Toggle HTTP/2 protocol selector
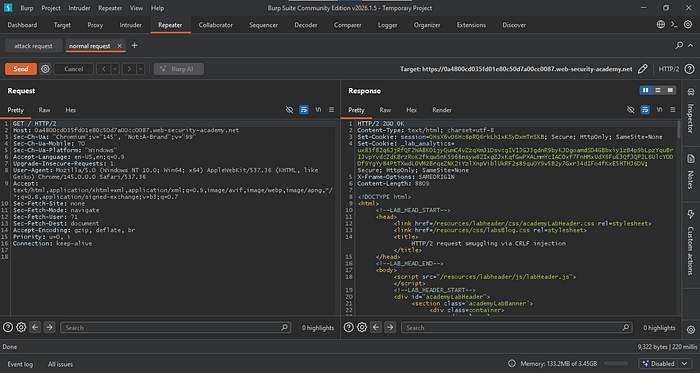 pos(669,69)
